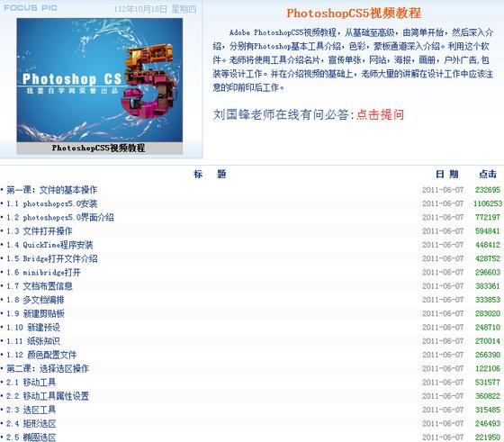Click the click count 448412

(x=488, y=245)
